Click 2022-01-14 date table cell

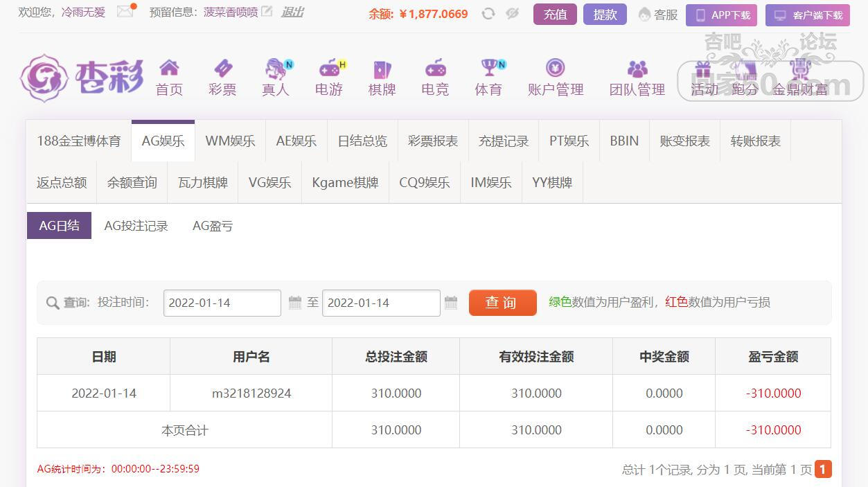click(x=104, y=393)
